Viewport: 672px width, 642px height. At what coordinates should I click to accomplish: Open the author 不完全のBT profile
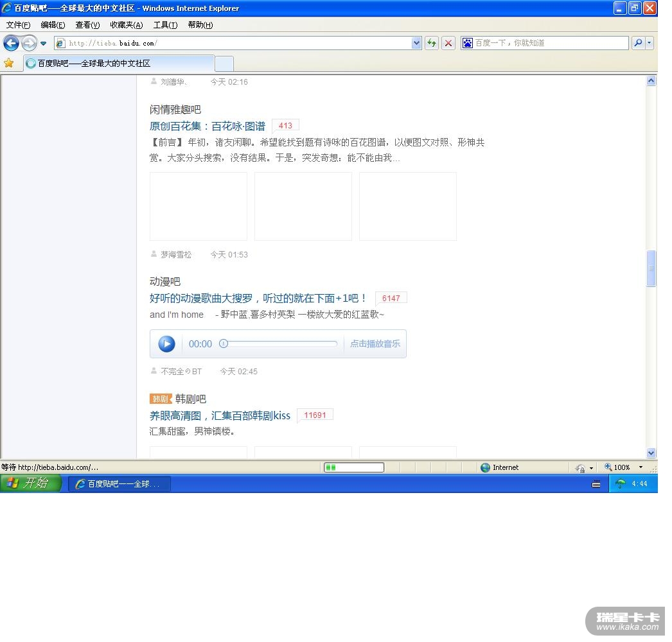point(181,372)
